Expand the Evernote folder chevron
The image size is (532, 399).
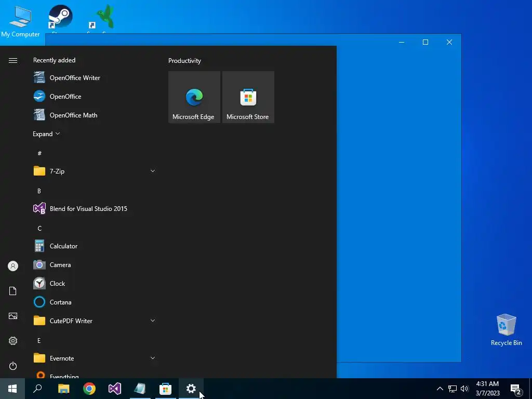point(153,358)
